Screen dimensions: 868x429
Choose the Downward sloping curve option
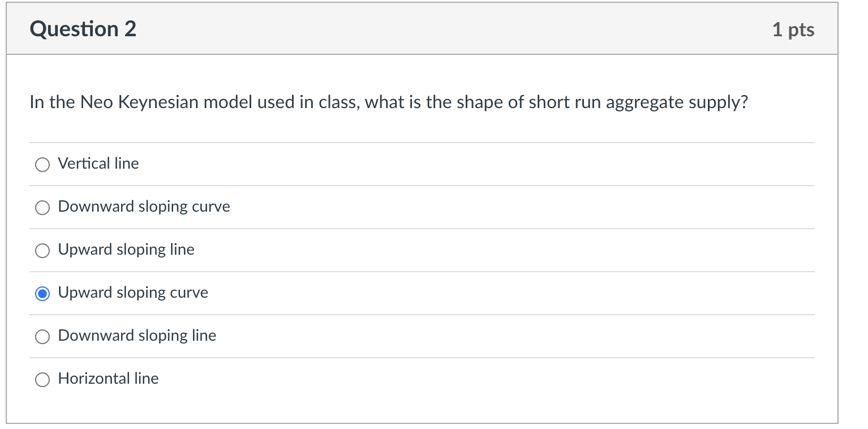(x=42, y=208)
